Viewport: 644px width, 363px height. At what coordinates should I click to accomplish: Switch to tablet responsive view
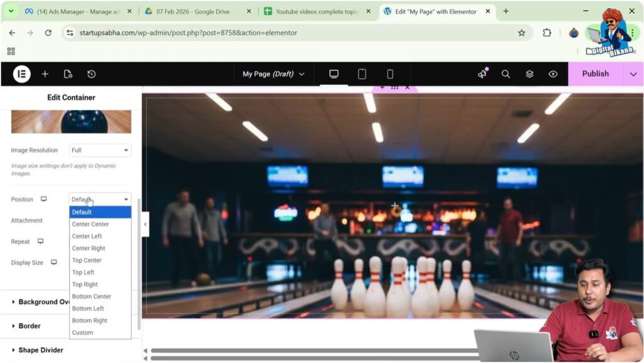point(362,74)
